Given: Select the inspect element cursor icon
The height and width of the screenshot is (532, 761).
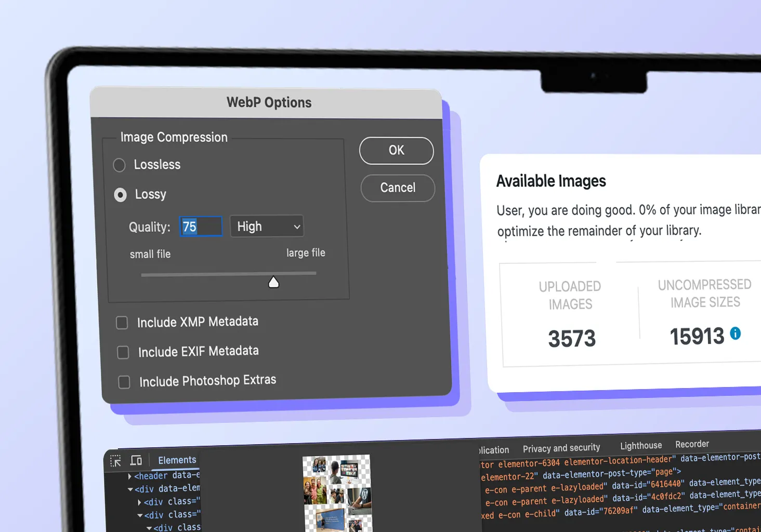Looking at the screenshot, I should pyautogui.click(x=116, y=460).
